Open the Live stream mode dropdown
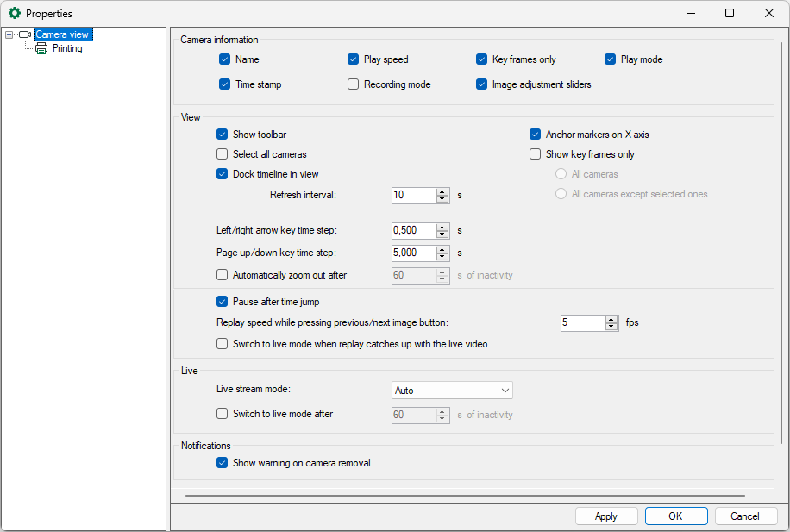The height and width of the screenshot is (532, 790). (452, 391)
